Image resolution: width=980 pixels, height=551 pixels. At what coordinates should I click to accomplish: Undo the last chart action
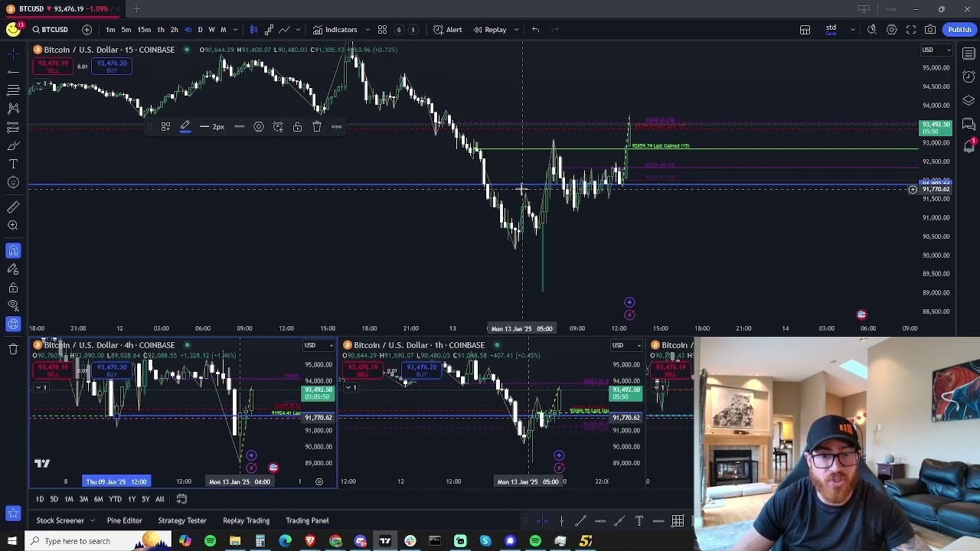coord(535,30)
